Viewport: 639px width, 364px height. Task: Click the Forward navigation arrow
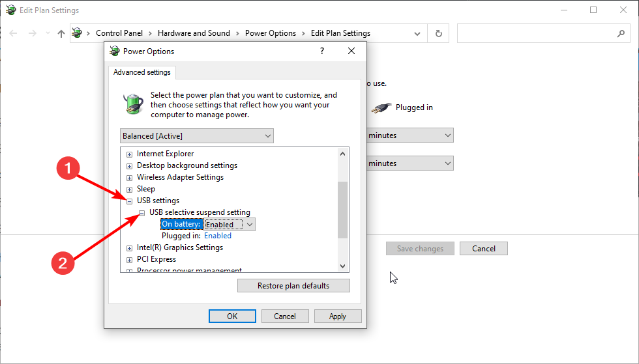click(x=32, y=33)
